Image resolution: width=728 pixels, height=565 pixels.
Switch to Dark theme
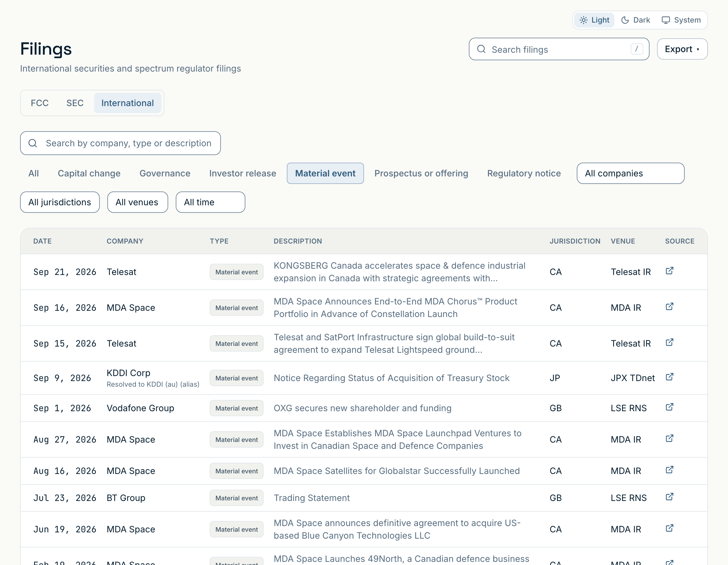coord(635,20)
